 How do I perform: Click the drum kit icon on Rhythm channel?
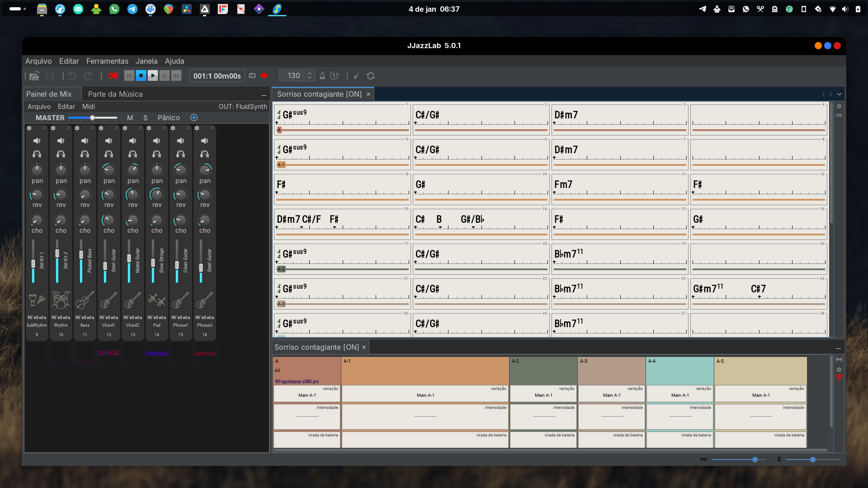(61, 300)
